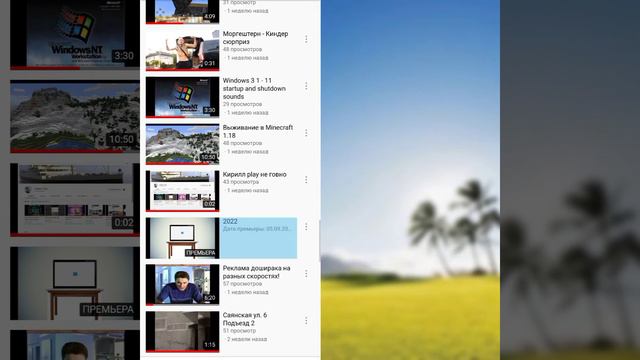Open the title 'Кирилл play не говно'

coord(254,174)
